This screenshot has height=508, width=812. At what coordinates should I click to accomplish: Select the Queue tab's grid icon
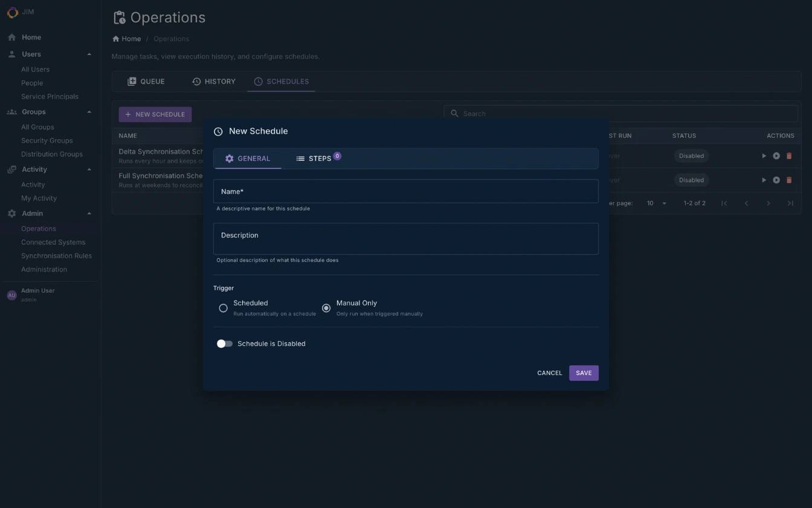coord(132,81)
